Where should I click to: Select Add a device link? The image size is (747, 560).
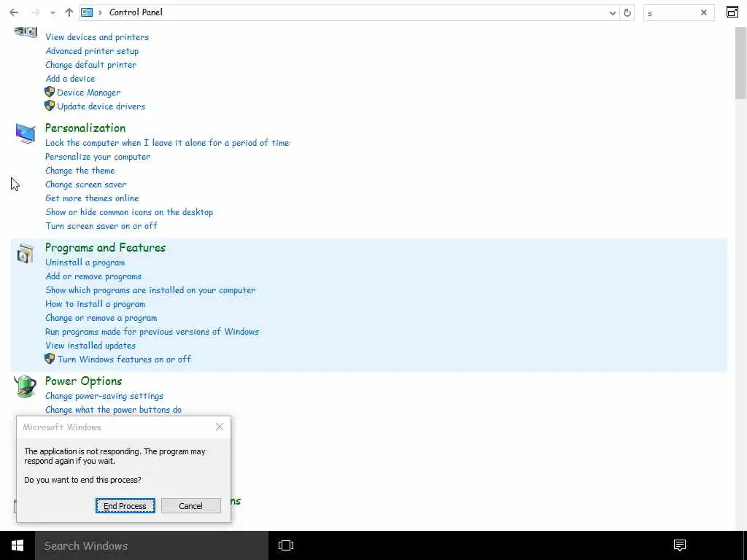click(x=70, y=79)
